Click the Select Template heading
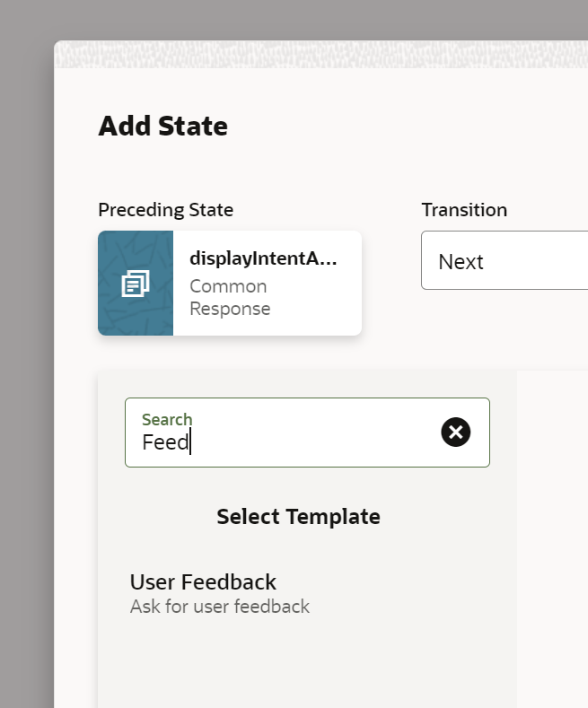This screenshot has height=708, width=588. [x=298, y=517]
